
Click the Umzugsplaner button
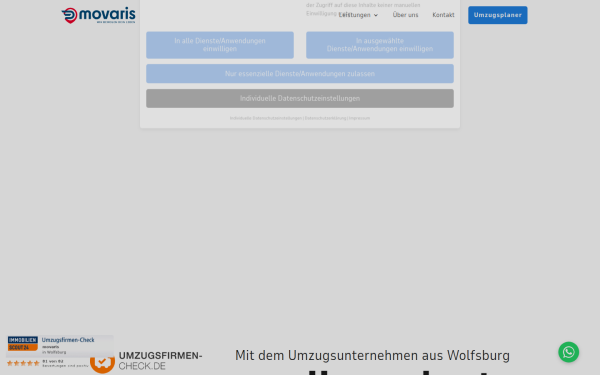497,15
